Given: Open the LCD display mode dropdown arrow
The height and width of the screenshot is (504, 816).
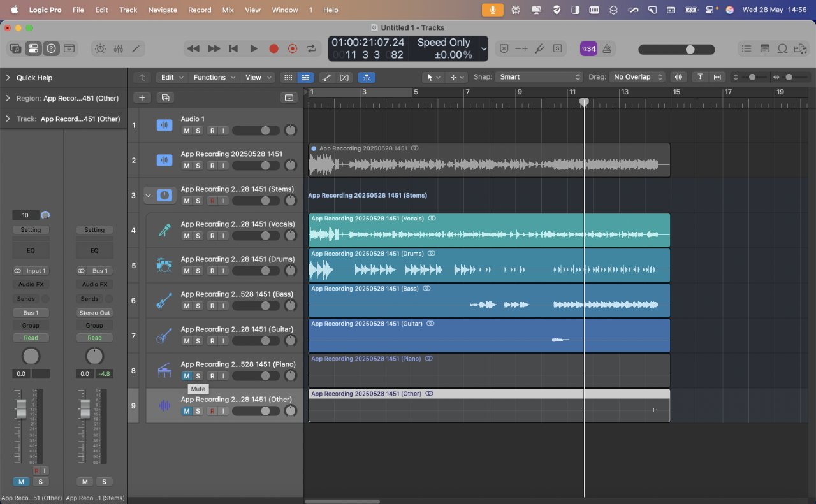Looking at the screenshot, I should tap(484, 48).
